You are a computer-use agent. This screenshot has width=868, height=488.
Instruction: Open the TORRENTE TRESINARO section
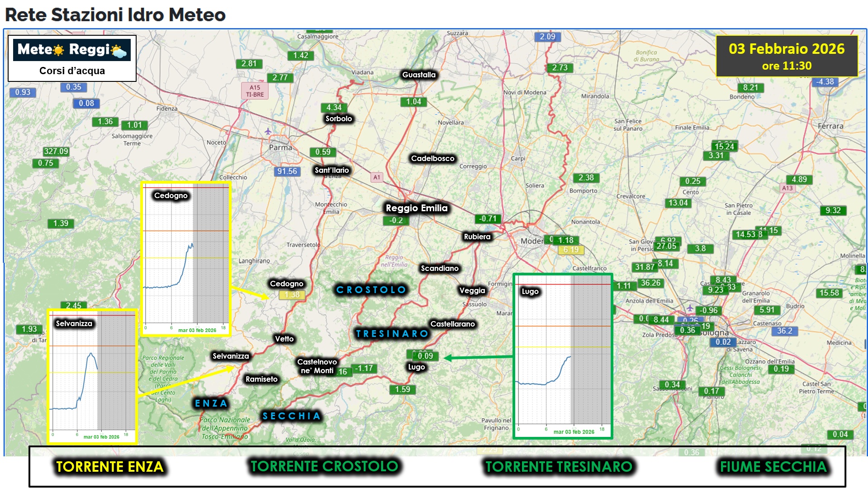pos(559,467)
